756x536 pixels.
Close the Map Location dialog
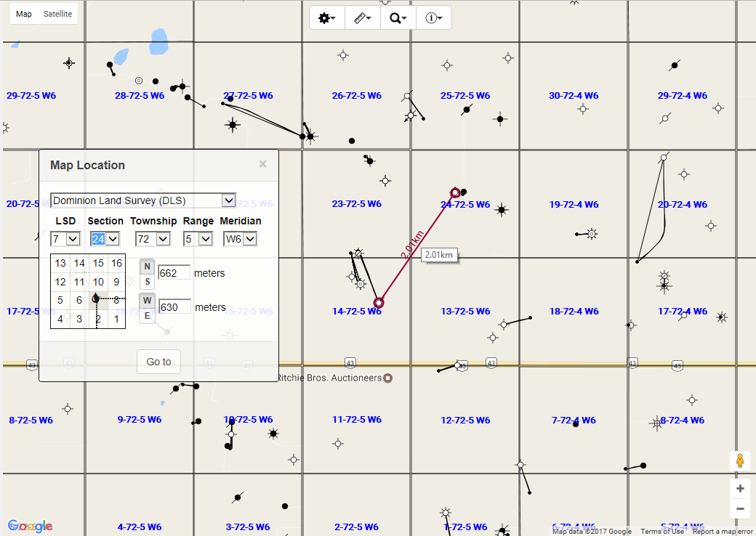pyautogui.click(x=262, y=164)
